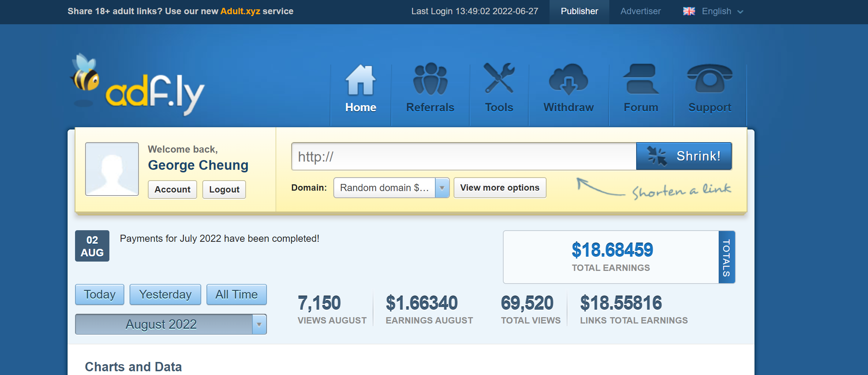This screenshot has height=375, width=868.
Task: Go to the Referrals menu label
Action: point(430,107)
